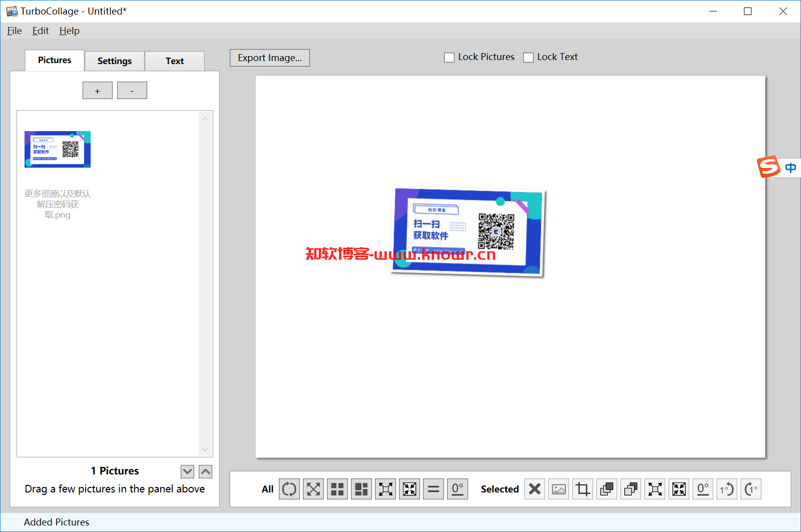Viewport: 801px width, 532px height.
Task: Click the up chevron under picture list
Action: (206, 471)
